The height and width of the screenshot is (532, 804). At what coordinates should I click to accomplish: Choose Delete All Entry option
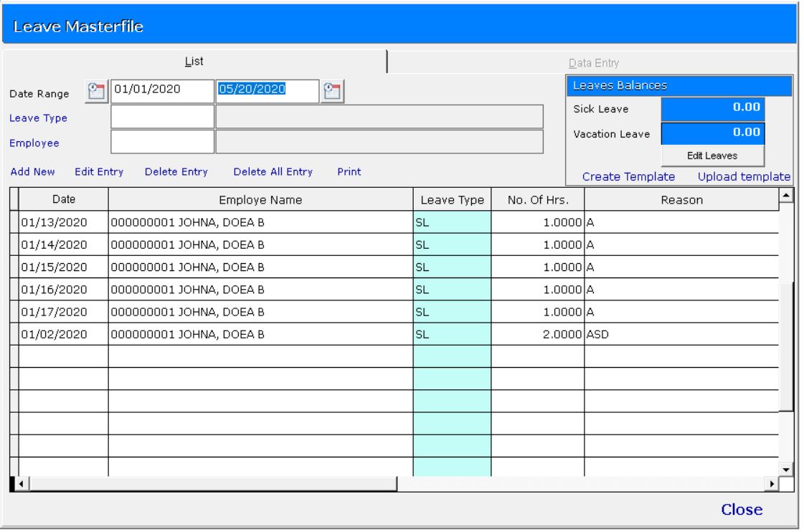(x=273, y=172)
